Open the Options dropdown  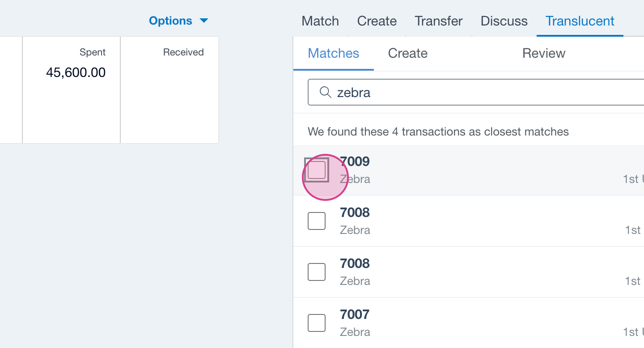[x=170, y=21]
